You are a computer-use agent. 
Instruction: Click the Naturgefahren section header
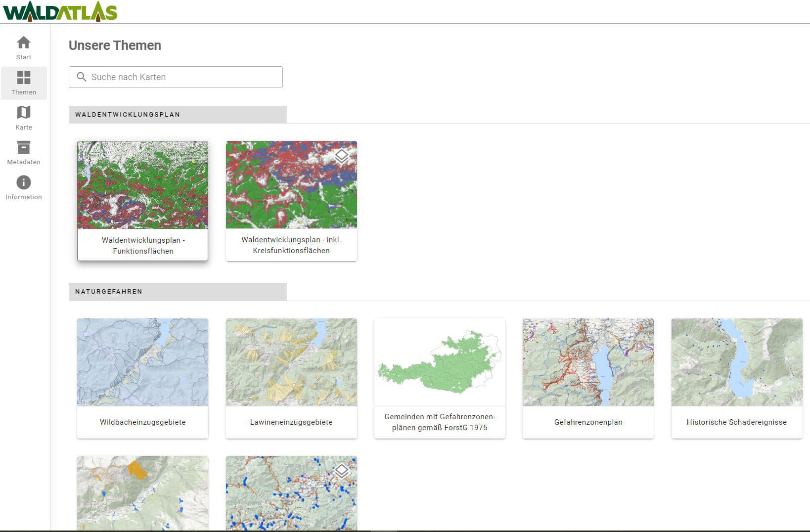(109, 292)
